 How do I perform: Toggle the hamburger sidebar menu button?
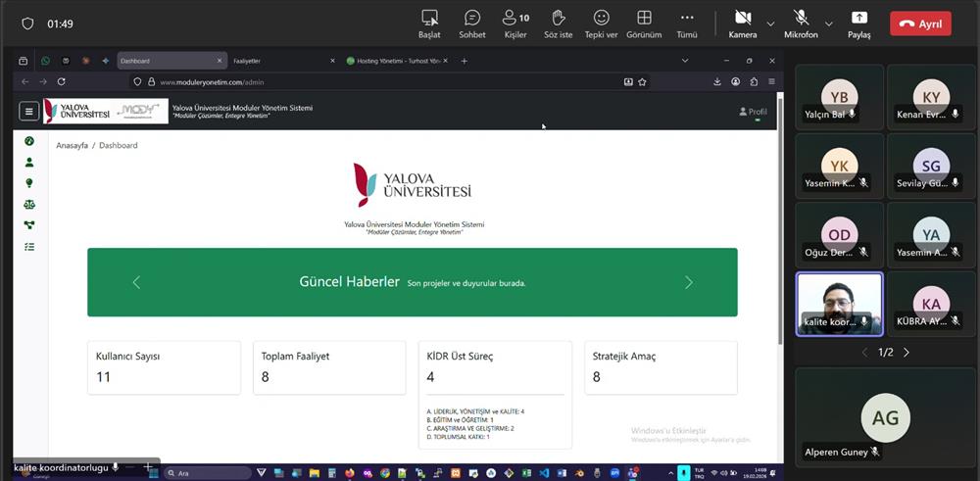click(x=29, y=112)
